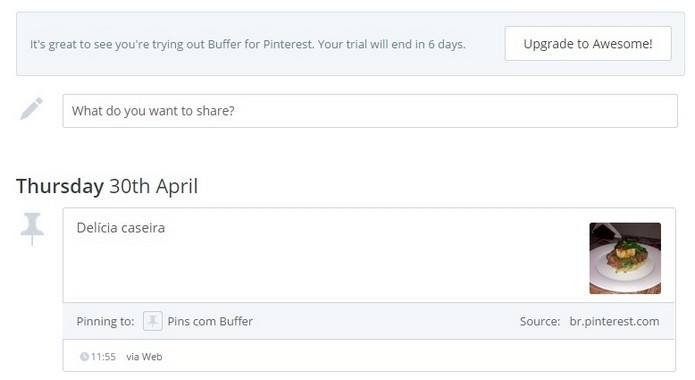The image size is (695, 380).
Task: Select the pencil compose icon
Action: pos(31,108)
